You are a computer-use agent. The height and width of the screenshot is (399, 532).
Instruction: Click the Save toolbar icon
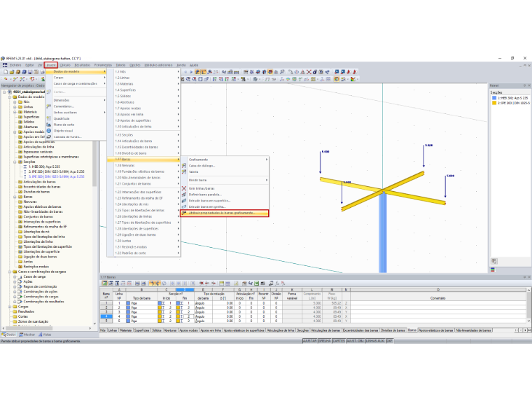point(30,72)
